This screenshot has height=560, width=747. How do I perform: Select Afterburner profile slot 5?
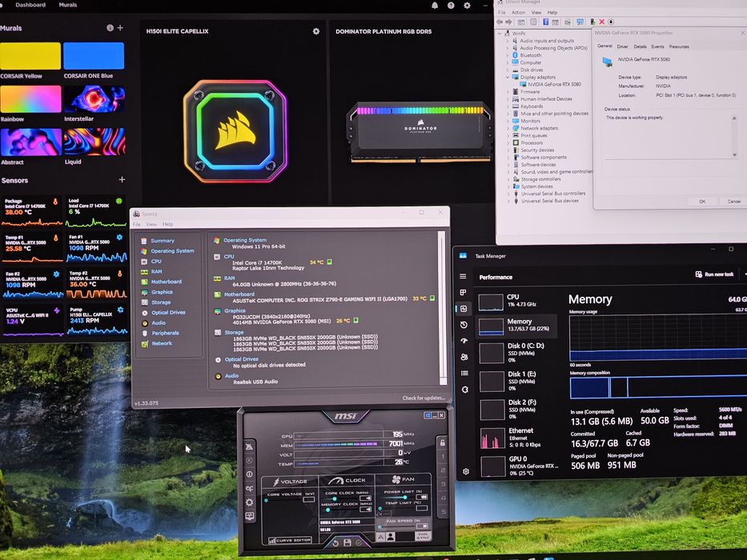tap(444, 512)
